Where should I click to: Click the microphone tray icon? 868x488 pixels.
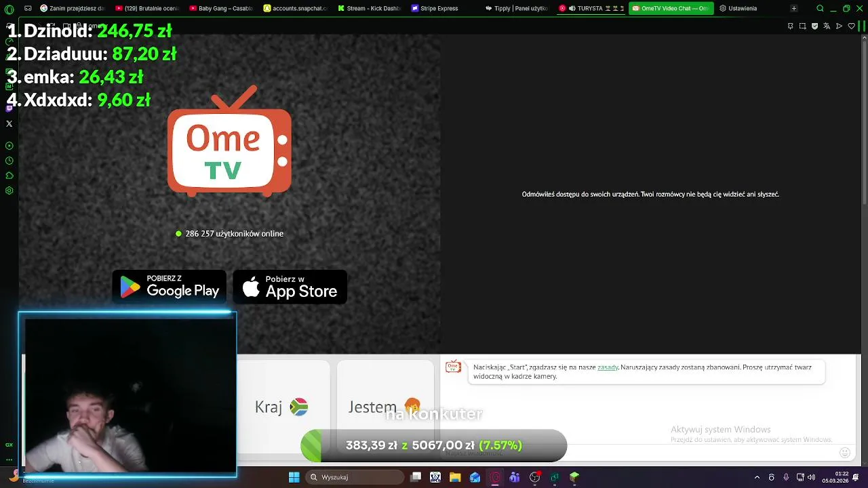pos(786,477)
